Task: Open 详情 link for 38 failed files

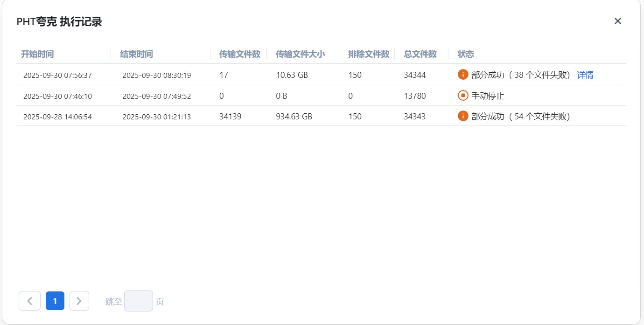Action: point(585,75)
